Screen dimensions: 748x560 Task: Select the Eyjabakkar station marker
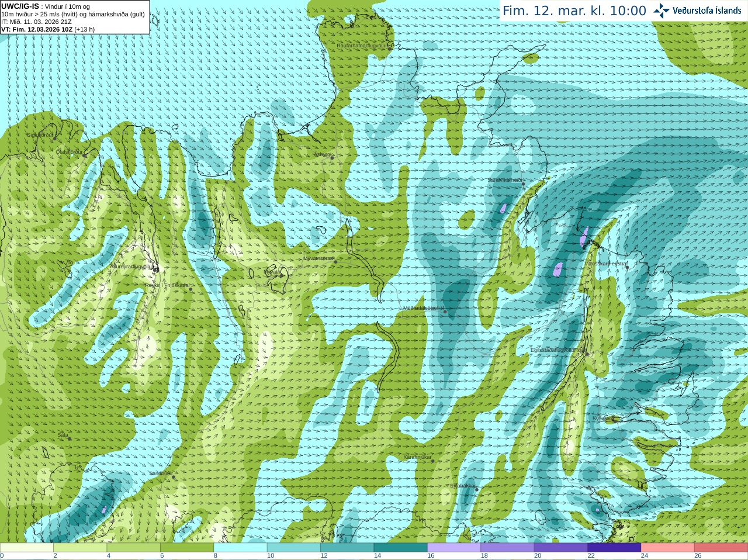tap(477, 489)
